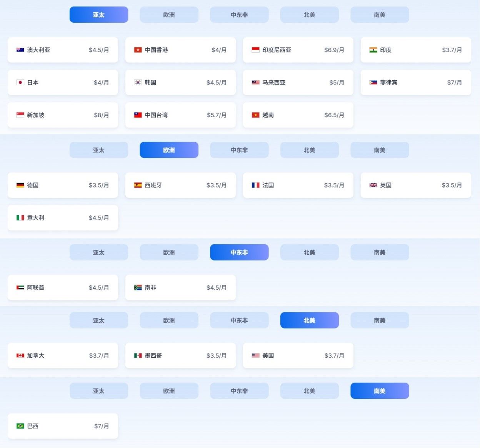This screenshot has height=448, width=480.
Task: Select the 北美 region tab in row two
Action: [310, 150]
